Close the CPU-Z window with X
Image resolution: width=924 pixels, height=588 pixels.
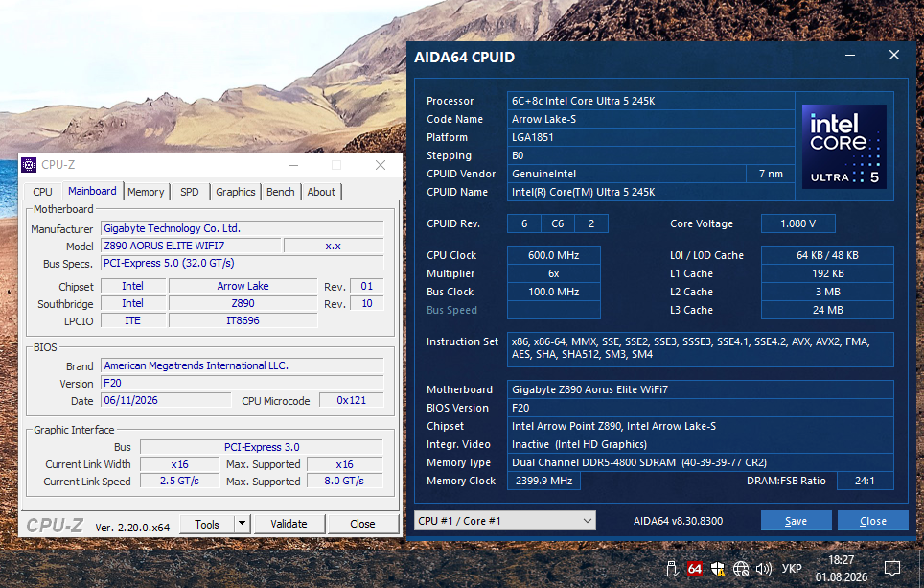point(381,165)
